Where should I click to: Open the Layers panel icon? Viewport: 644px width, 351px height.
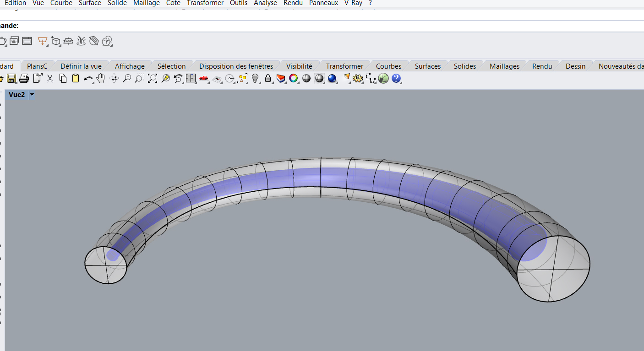click(x=281, y=79)
